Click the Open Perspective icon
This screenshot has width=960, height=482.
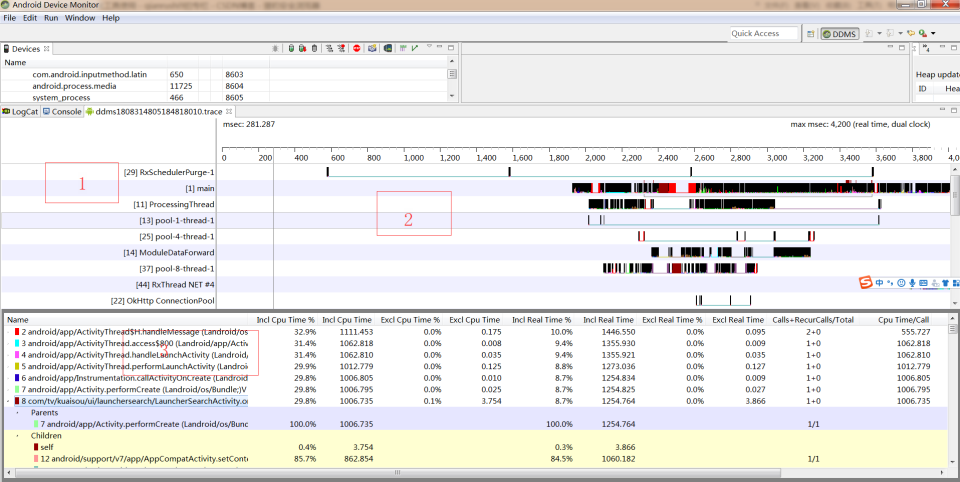tap(811, 34)
